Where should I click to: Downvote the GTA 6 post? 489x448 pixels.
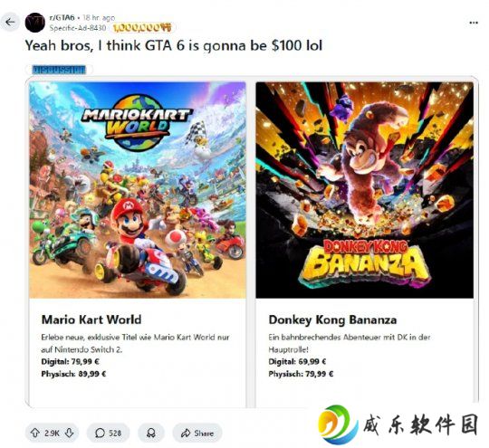[x=69, y=433]
